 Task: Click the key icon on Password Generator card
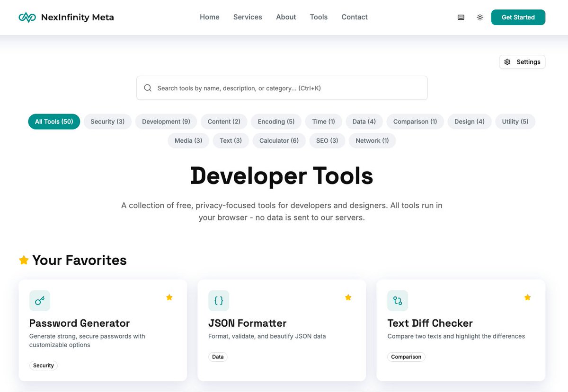pos(40,301)
